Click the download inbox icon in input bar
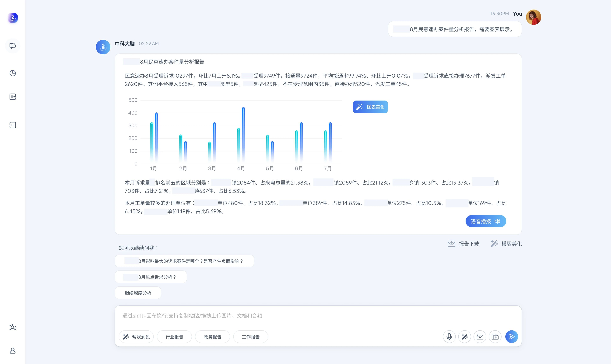611x364 pixels. tap(480, 336)
